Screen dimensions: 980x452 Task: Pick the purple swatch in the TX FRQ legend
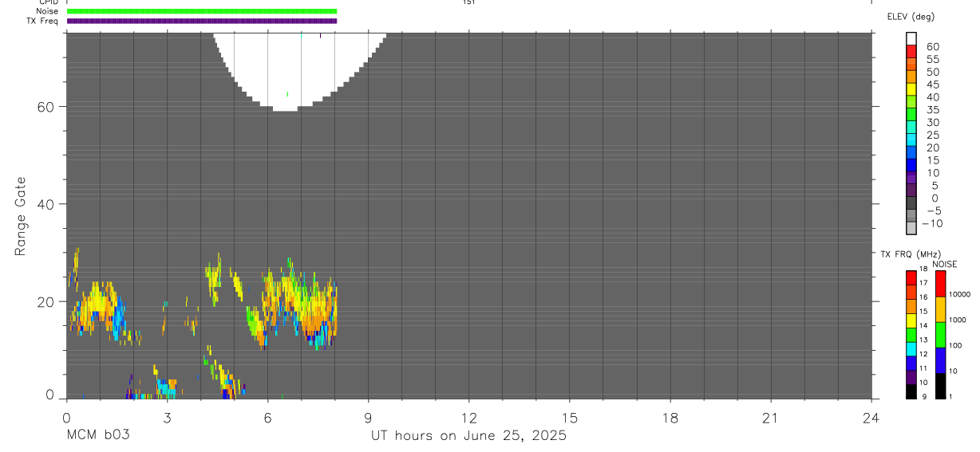click(911, 377)
